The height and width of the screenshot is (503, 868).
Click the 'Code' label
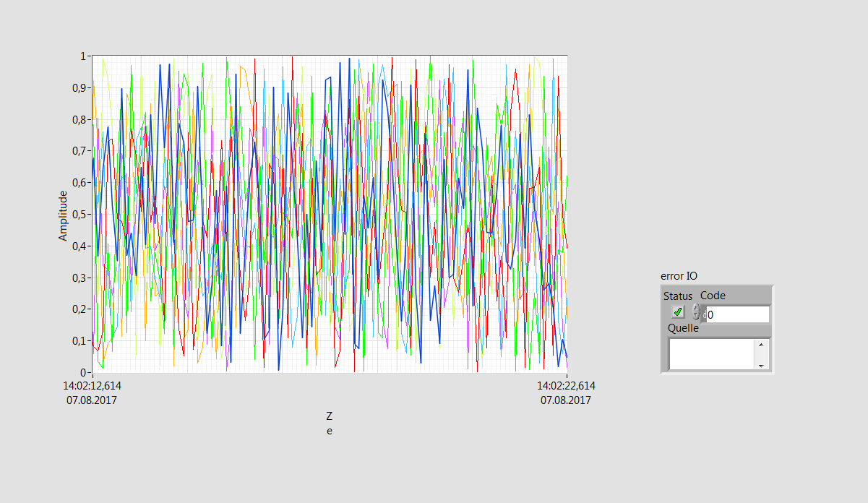pyautogui.click(x=713, y=296)
